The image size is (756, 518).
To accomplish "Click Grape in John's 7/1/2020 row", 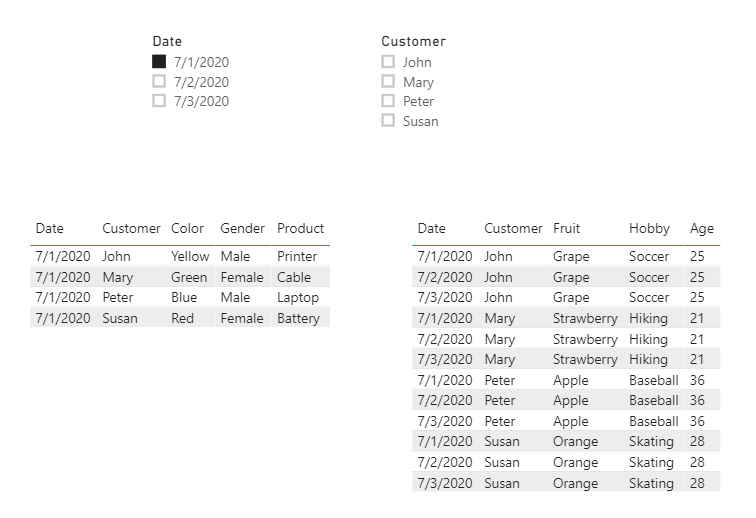I will click(571, 256).
